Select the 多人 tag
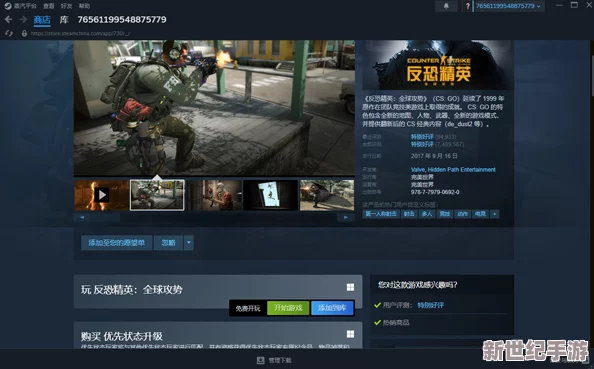The height and width of the screenshot is (369, 594). (x=427, y=214)
